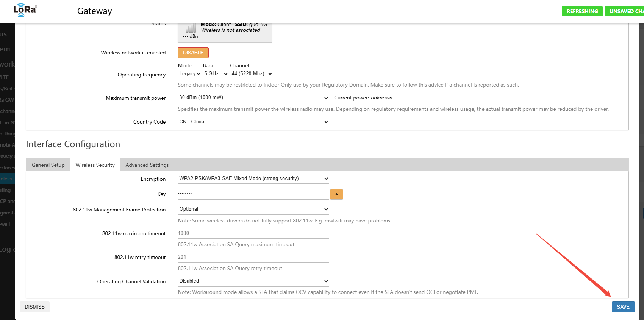Click into the Key password field
Screen dimensions: 644x320
pos(253,194)
